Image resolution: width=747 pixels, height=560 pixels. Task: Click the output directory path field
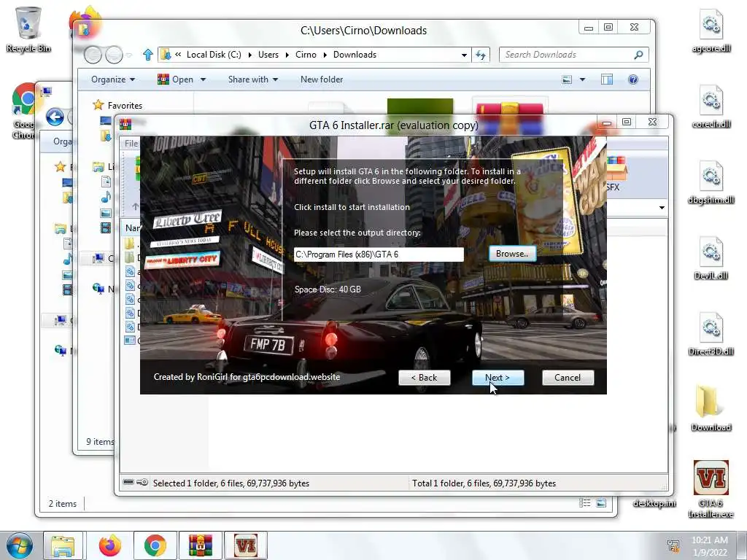pyautogui.click(x=379, y=254)
